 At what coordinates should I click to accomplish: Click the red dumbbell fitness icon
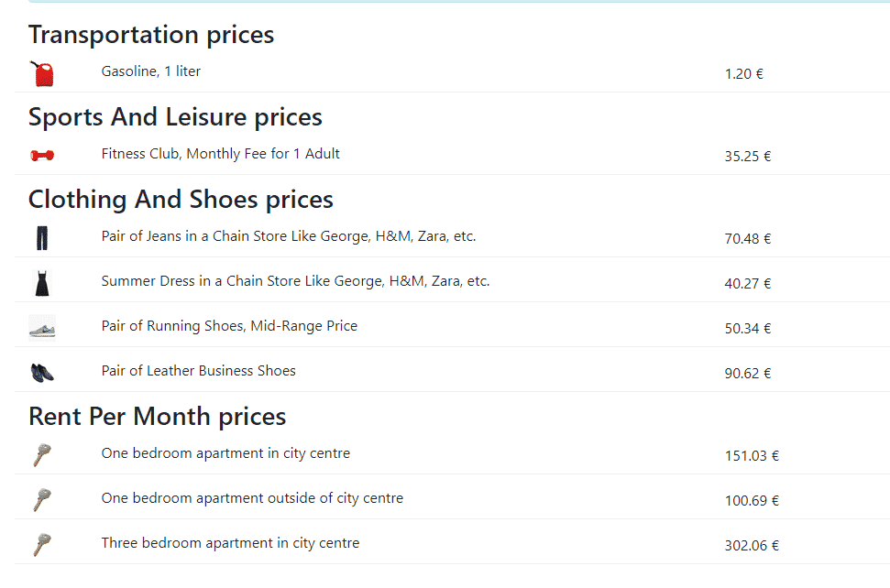[42, 156]
